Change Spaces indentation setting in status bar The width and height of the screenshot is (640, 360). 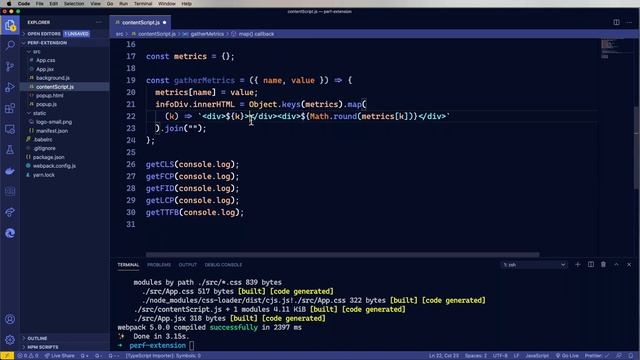coord(476,356)
